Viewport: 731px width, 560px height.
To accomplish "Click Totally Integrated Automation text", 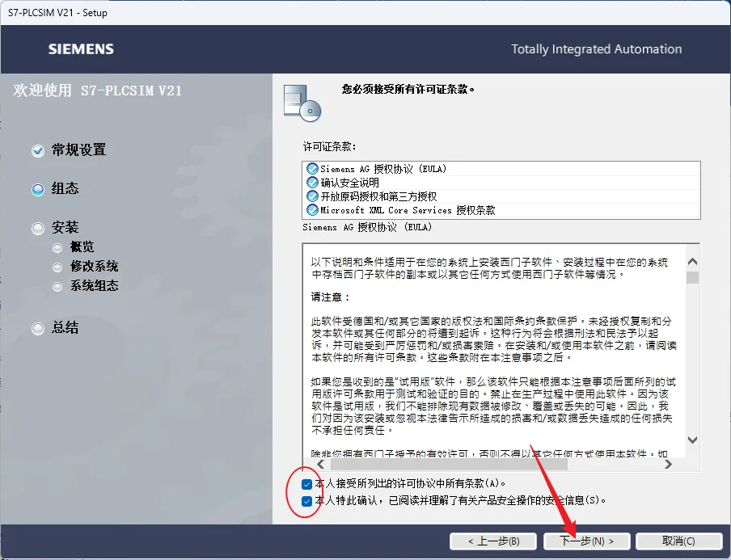I will [596, 49].
